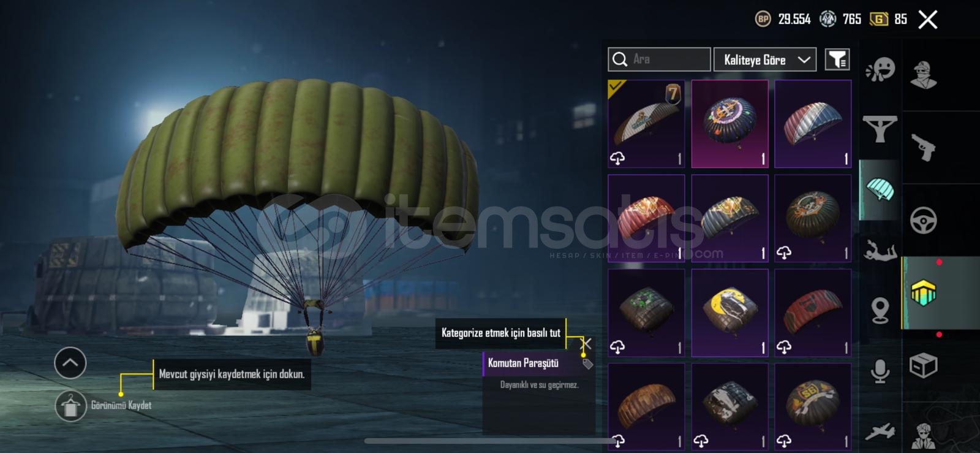Select the airplane skins category
This screenshot has width=980, height=453.
click(880, 432)
